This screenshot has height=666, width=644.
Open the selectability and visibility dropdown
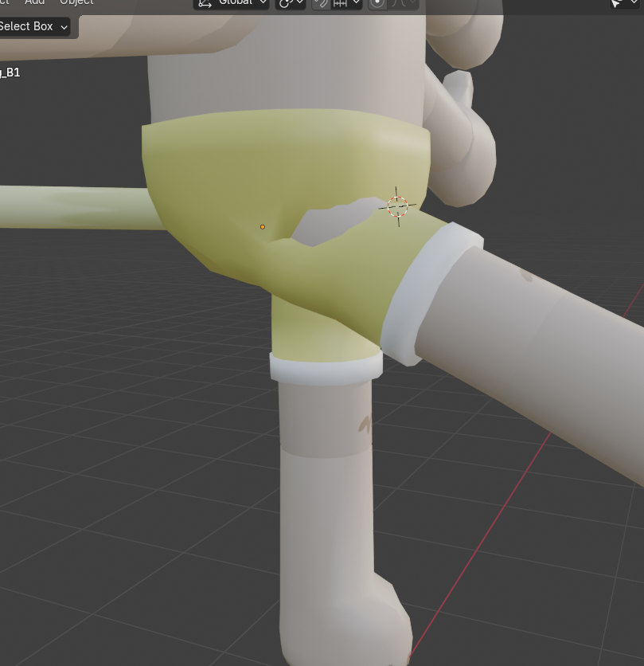[624, 3]
